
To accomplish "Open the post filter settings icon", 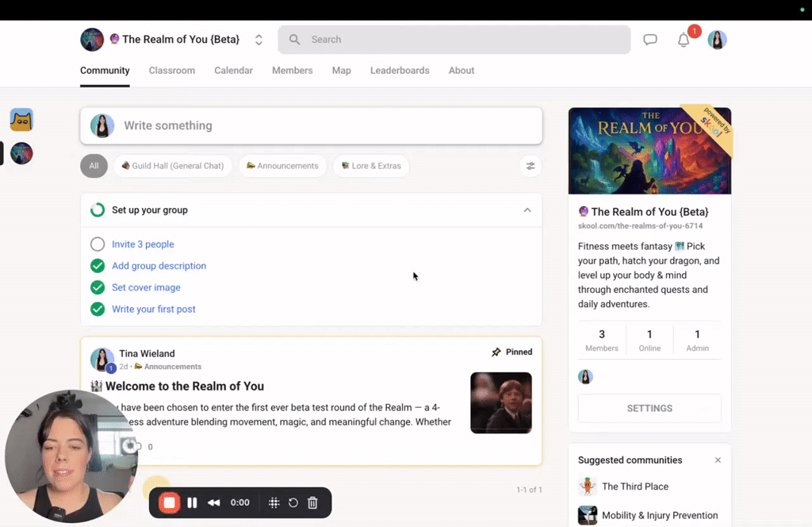I will click(x=530, y=166).
